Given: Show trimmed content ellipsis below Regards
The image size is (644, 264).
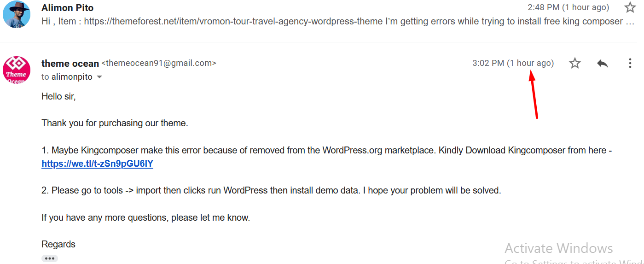Looking at the screenshot, I should (x=50, y=258).
